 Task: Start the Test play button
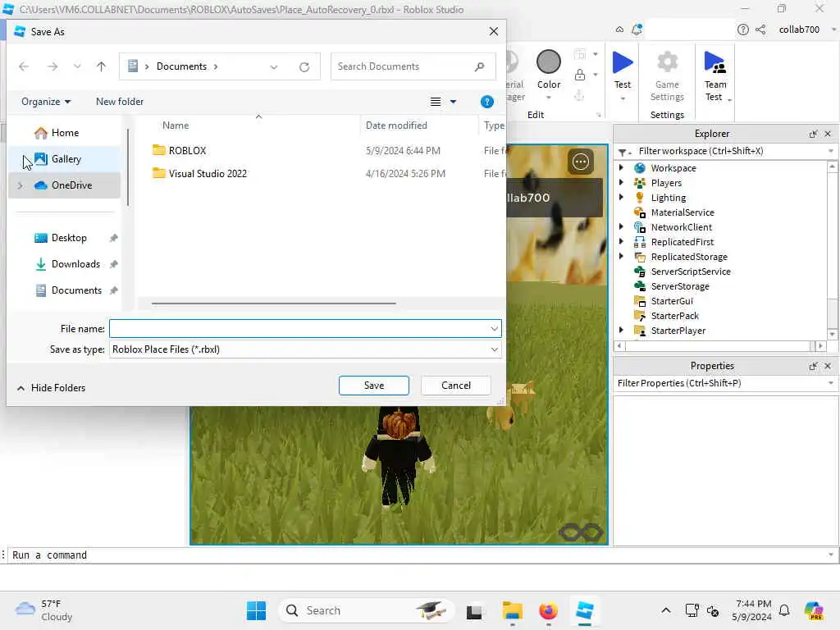pos(623,62)
